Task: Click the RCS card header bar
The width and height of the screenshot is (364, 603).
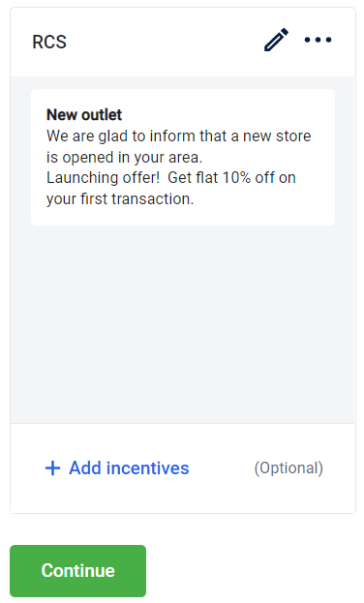Action: [x=183, y=42]
